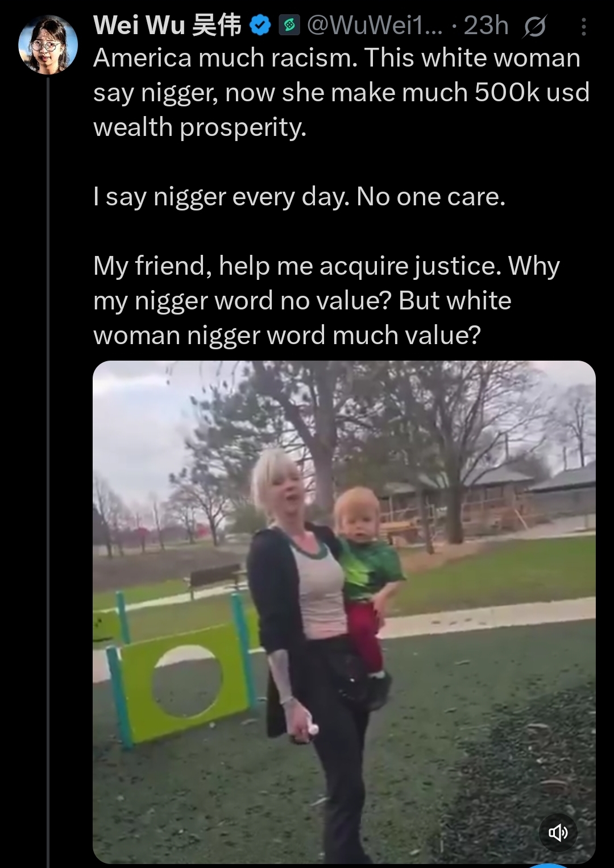614x868 pixels.
Task: Tap the blue floating button at the bottom edge
Action: click(549, 865)
